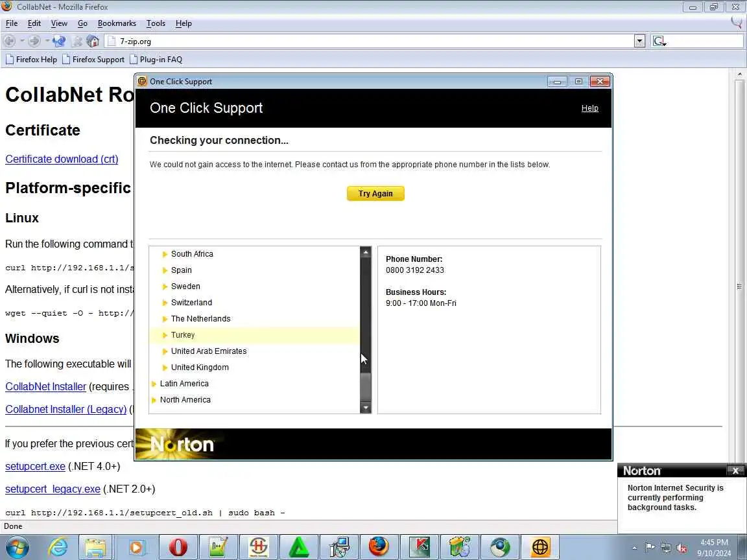747x560 pixels.
Task: Open the Back button history dropdown arrow
Action: click(22, 41)
